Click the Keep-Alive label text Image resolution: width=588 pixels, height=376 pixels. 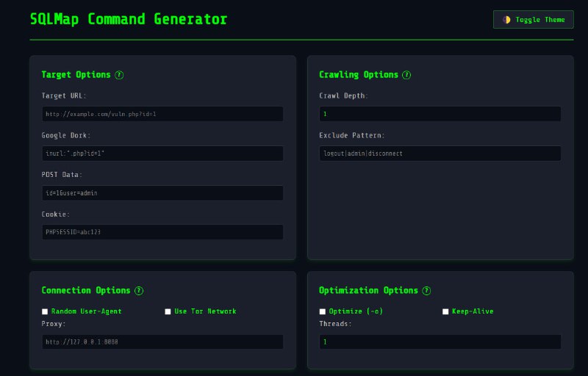click(473, 311)
